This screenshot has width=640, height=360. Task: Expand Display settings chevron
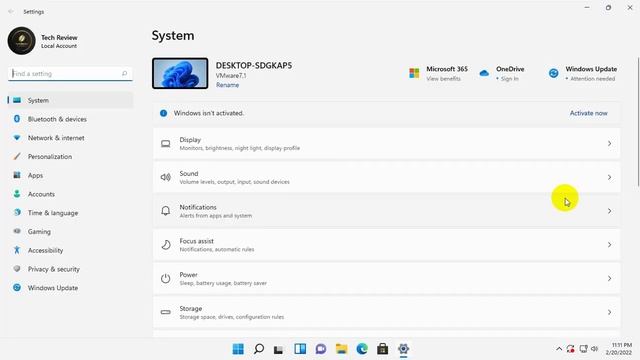click(x=609, y=144)
